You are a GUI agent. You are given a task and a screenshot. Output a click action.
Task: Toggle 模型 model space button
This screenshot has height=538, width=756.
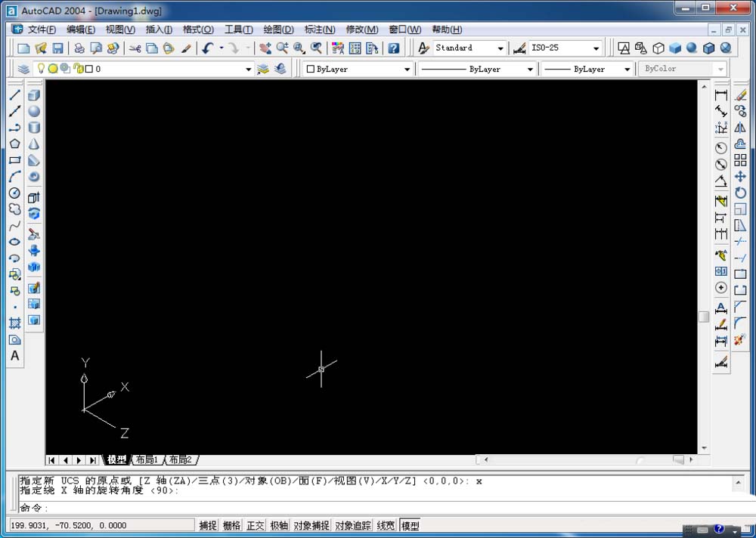point(410,525)
